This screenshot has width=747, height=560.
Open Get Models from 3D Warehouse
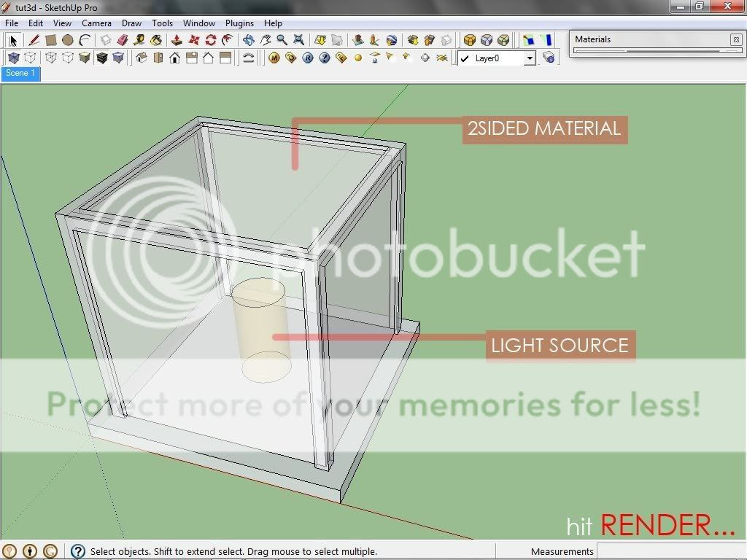[x=413, y=41]
